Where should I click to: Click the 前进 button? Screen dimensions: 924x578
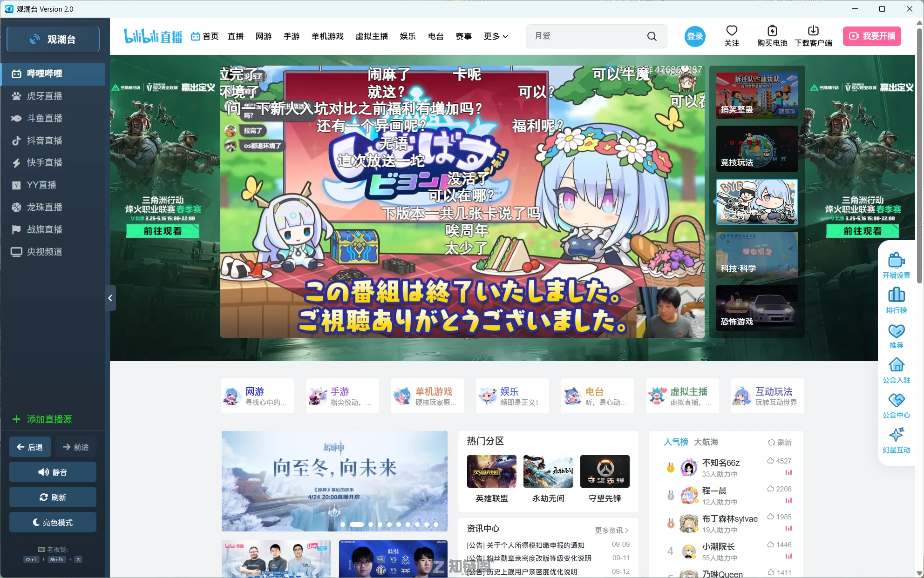coord(75,447)
